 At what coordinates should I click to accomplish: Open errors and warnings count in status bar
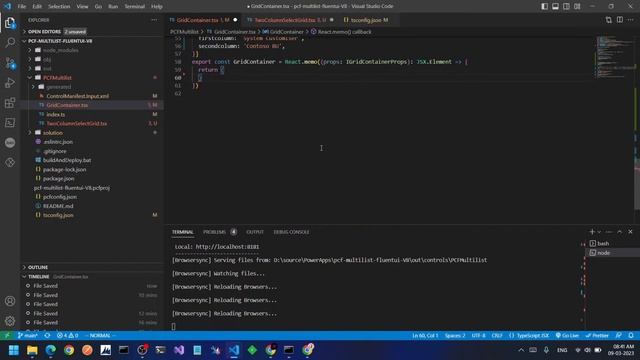[67, 336]
